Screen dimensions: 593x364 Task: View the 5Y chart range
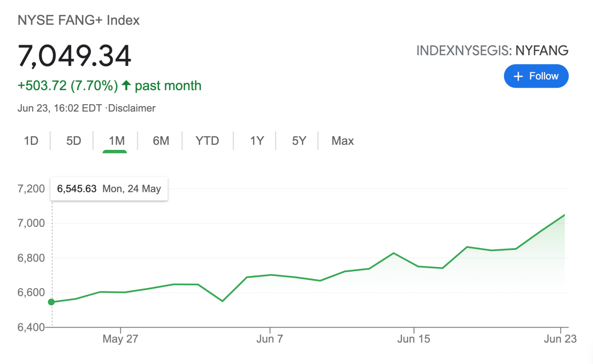coord(299,141)
